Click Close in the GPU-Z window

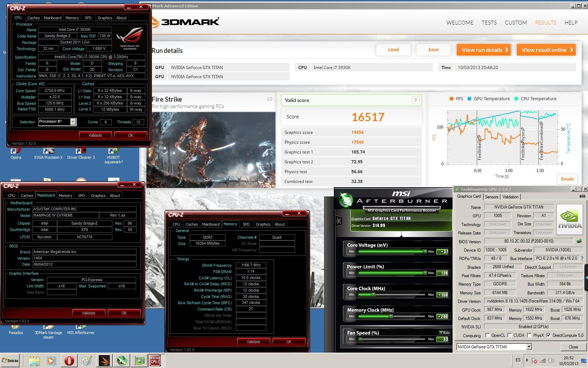pyautogui.click(x=573, y=347)
